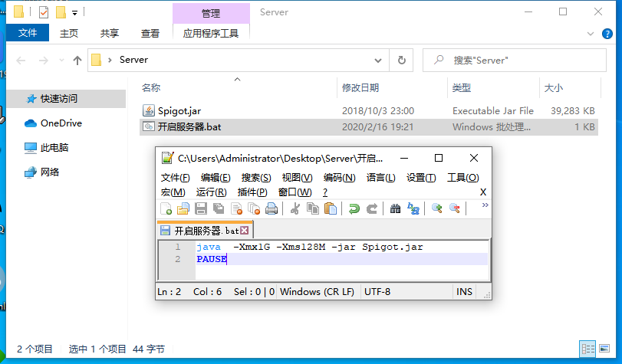Click the Save All icon in Notepad++

click(x=218, y=208)
